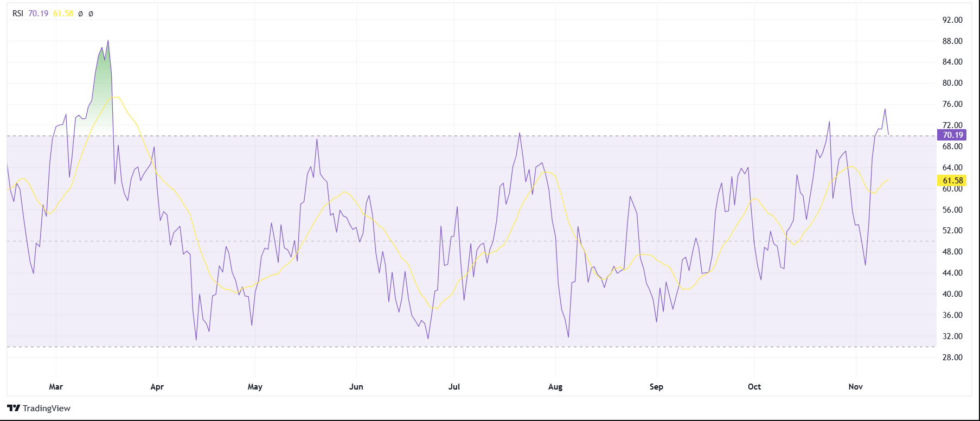Screen dimensions: 980x421
Task: Click the May label on time axis
Action: point(255,387)
